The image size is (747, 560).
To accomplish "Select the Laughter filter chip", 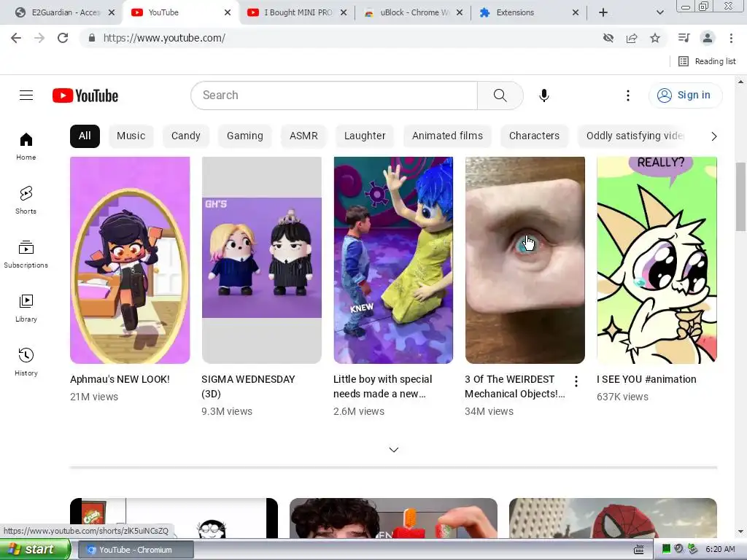I will coord(365,136).
